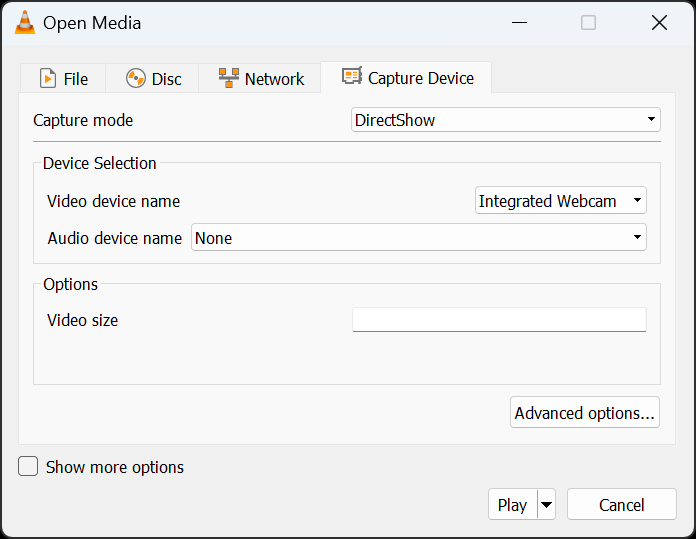Open the Disc tab
The width and height of the screenshot is (696, 539).
pyautogui.click(x=152, y=78)
